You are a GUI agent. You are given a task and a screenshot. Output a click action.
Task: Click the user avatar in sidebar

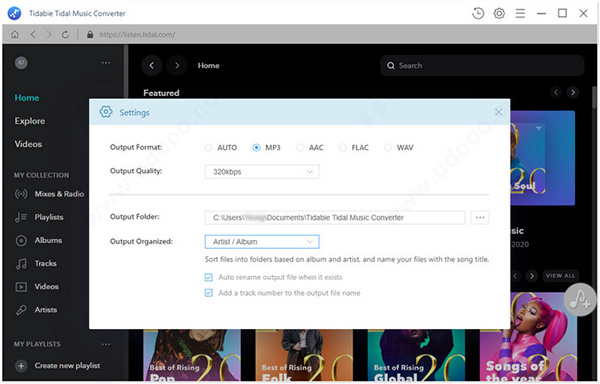point(21,63)
